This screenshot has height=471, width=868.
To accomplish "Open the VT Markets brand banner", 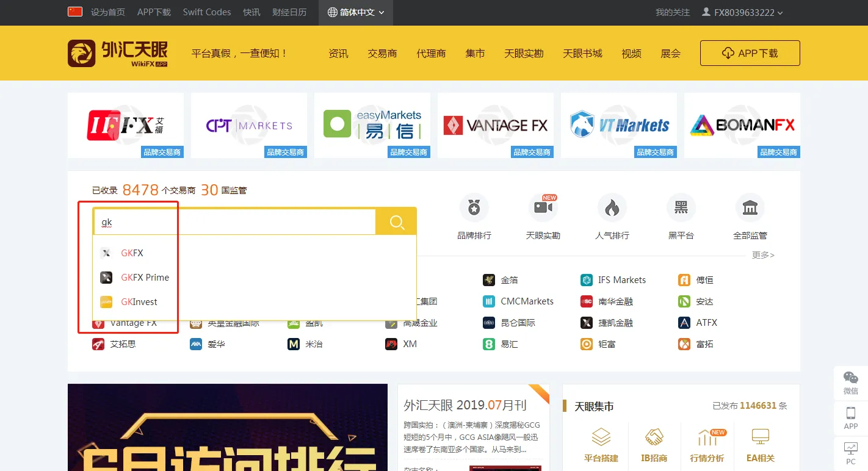I will point(619,126).
